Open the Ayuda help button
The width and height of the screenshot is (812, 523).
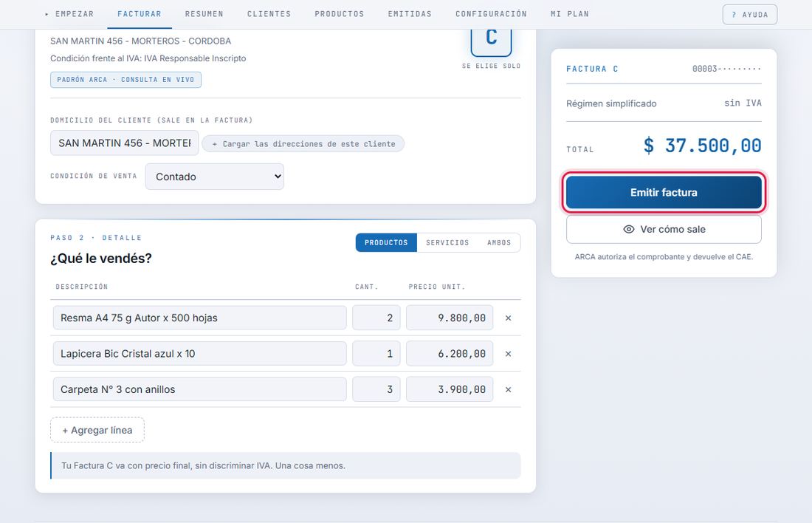(750, 15)
